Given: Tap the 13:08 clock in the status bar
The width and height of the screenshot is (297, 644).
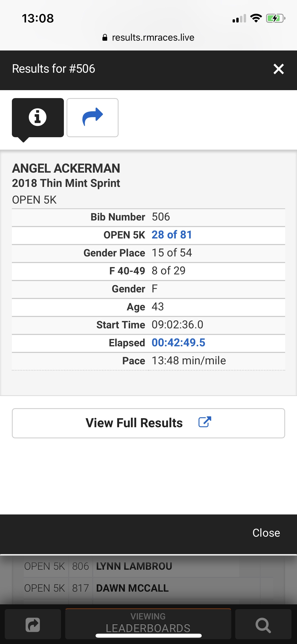Looking at the screenshot, I should click(x=38, y=19).
